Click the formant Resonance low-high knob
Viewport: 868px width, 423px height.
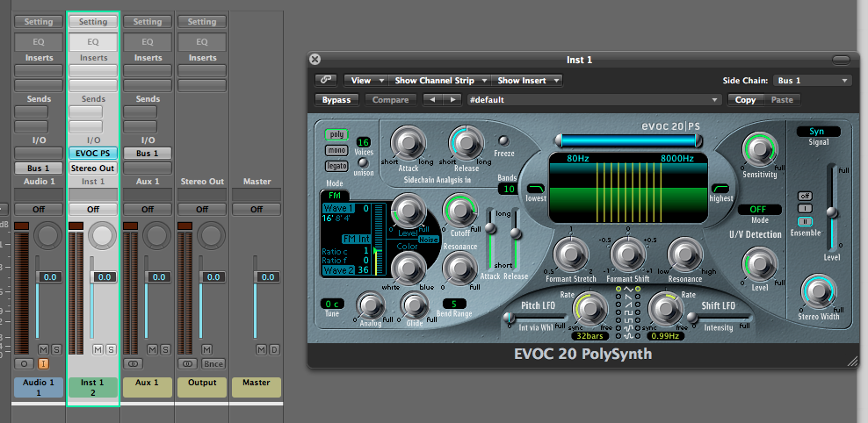(685, 255)
